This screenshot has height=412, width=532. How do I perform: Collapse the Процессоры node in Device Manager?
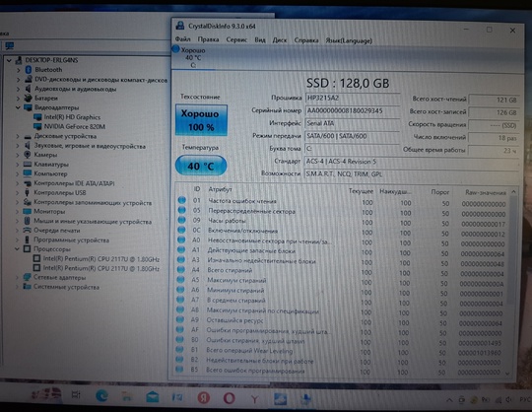pyautogui.click(x=18, y=249)
